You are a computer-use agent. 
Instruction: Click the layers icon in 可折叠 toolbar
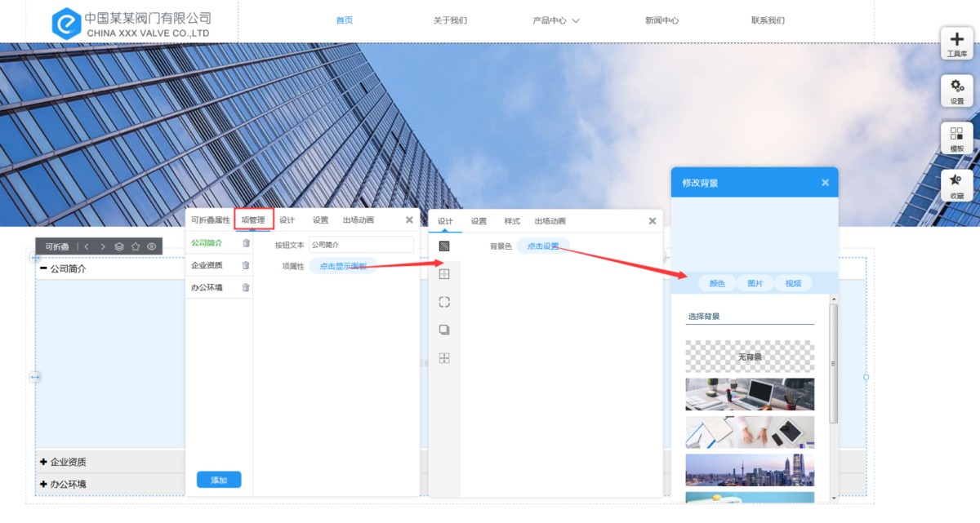119,246
